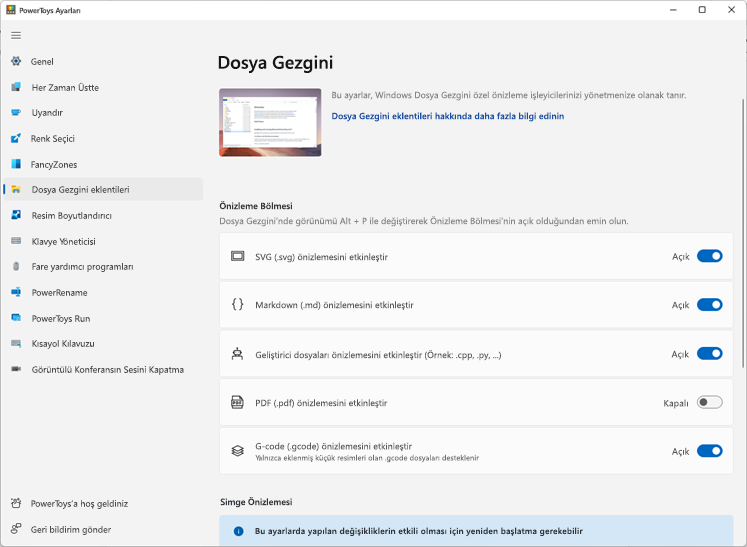
Task: Turn off Markdown preview toggle
Action: point(709,305)
